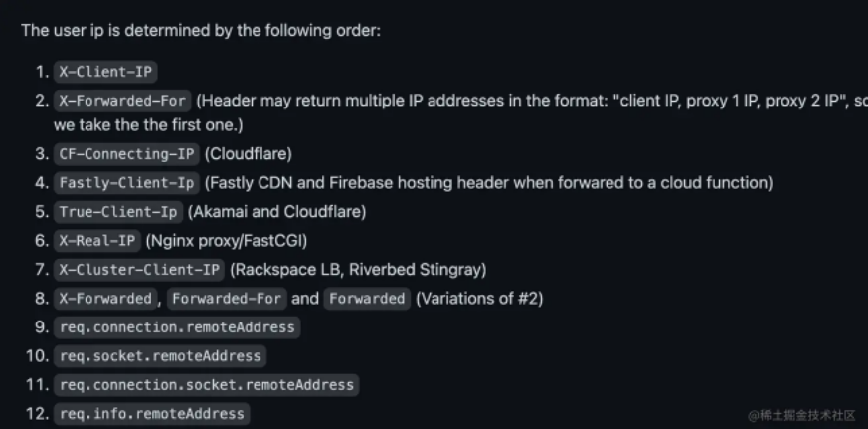Click the CF-Connecting-IP code label

coord(126,154)
